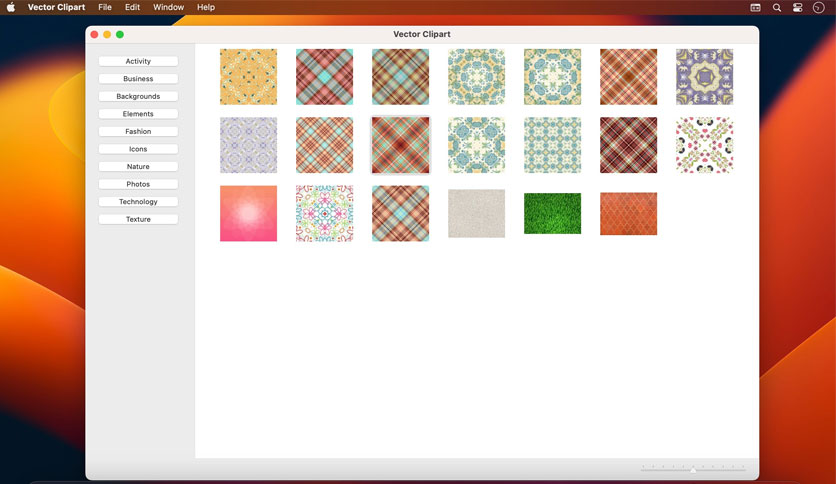Screen dimensions: 836x484
Task: Open the File menu
Action: tap(105, 7)
